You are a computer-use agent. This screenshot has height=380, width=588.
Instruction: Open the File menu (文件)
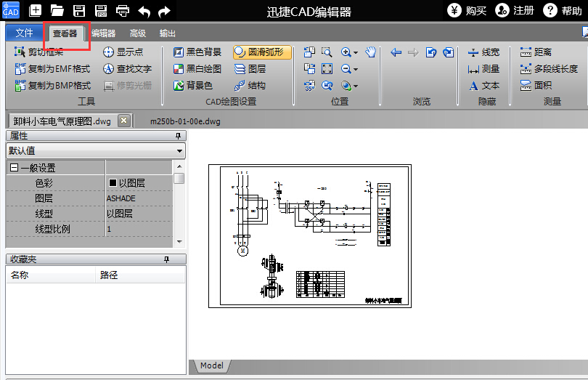pyautogui.click(x=24, y=33)
